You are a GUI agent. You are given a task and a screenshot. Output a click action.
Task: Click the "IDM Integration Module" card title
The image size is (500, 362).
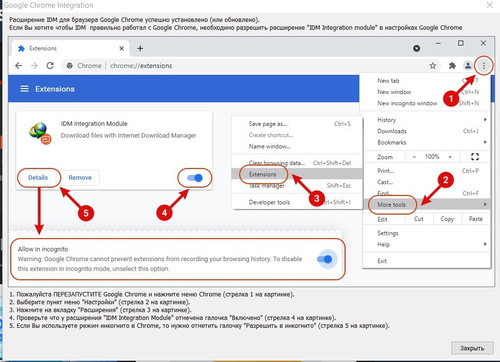pos(94,124)
